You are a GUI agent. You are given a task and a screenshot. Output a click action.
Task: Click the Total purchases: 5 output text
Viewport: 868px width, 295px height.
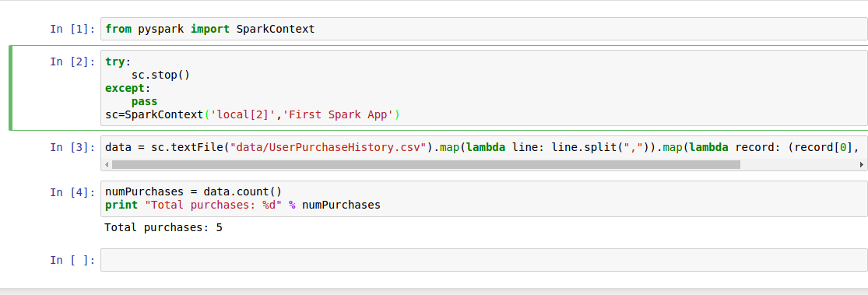(x=163, y=227)
